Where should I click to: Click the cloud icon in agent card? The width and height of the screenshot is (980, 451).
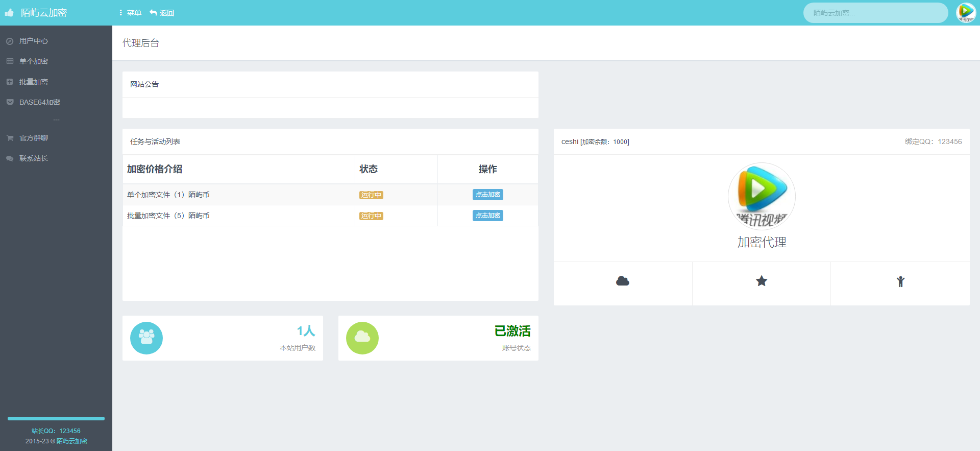click(x=622, y=281)
